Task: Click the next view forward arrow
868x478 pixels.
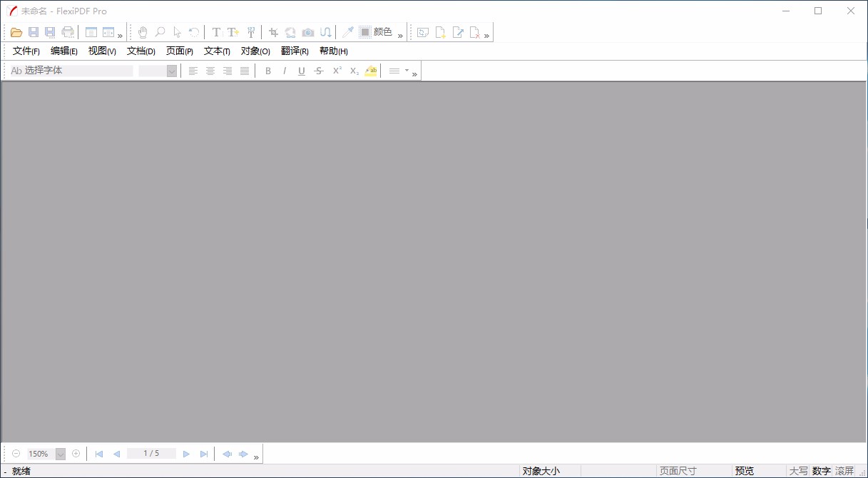Action: pos(244,454)
